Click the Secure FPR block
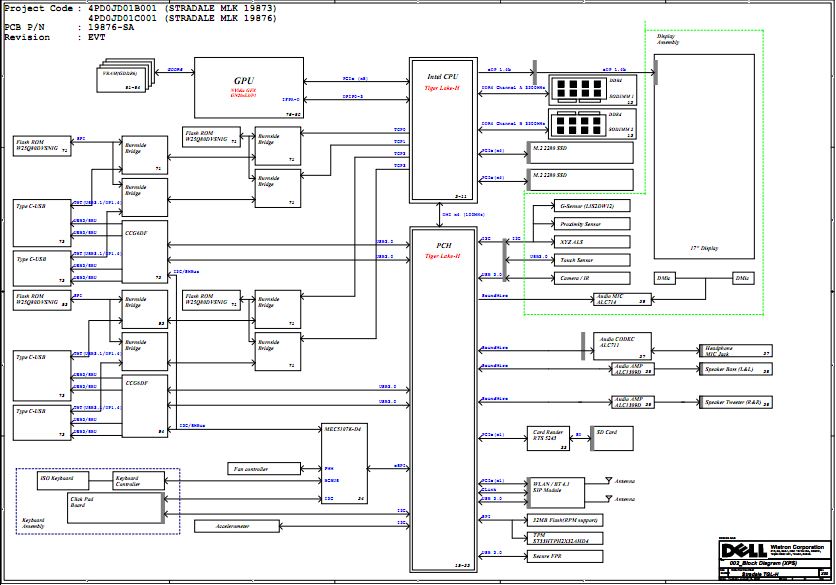This screenshot has height=585, width=836. click(x=565, y=556)
